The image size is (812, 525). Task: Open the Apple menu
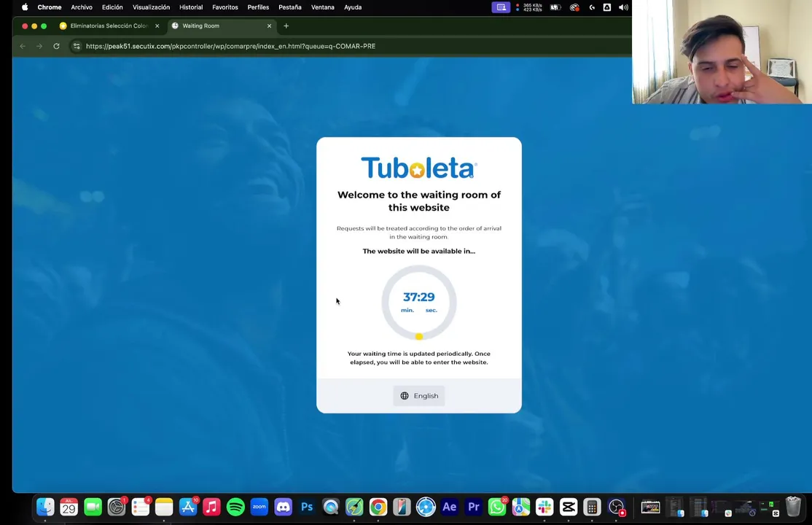click(x=24, y=7)
